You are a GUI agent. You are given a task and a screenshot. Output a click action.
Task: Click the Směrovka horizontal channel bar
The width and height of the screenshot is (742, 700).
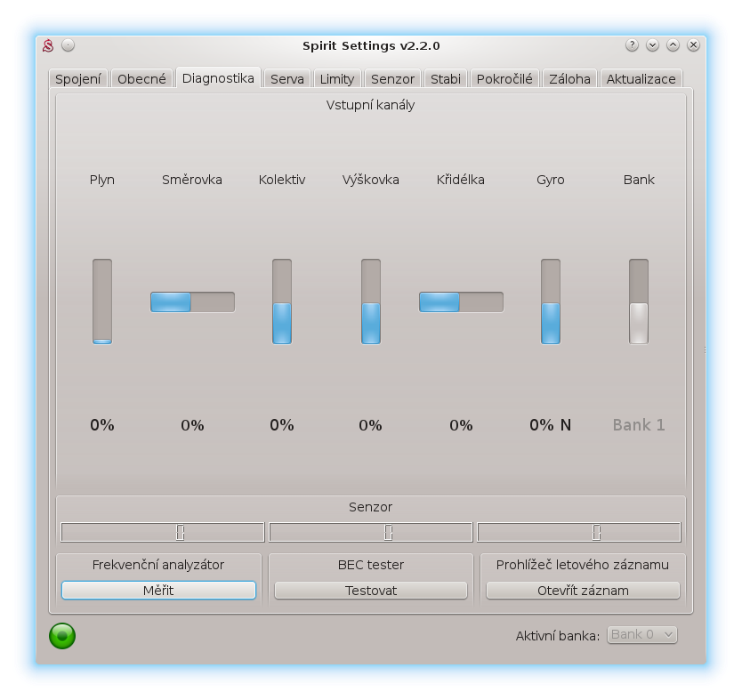(x=192, y=302)
